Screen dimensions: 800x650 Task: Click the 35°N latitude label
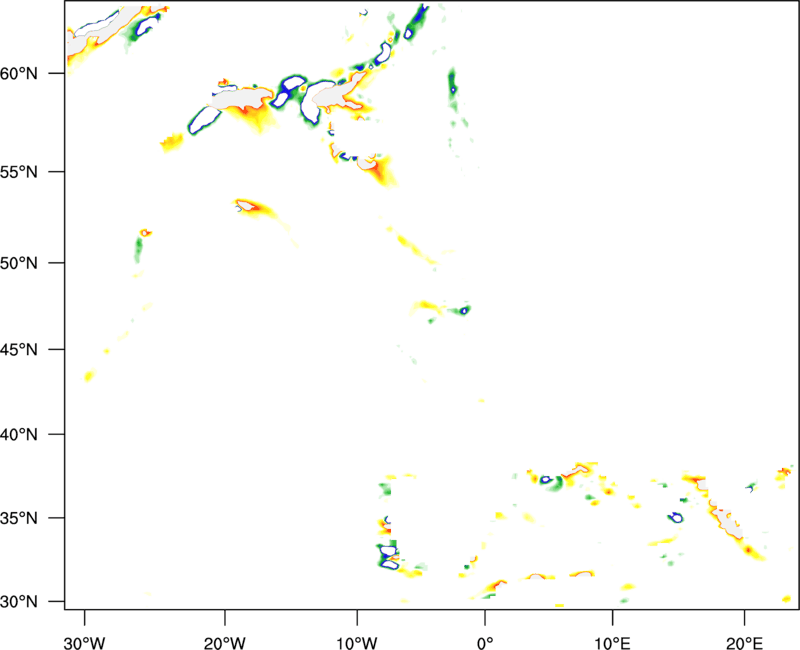19,518
